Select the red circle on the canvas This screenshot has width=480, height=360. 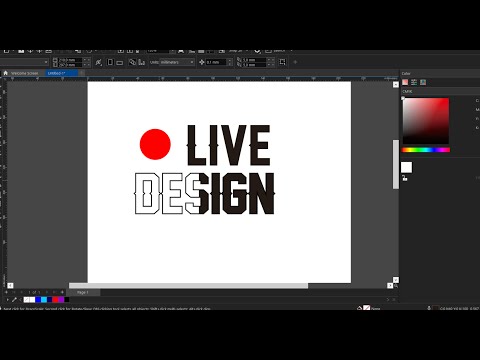155,144
